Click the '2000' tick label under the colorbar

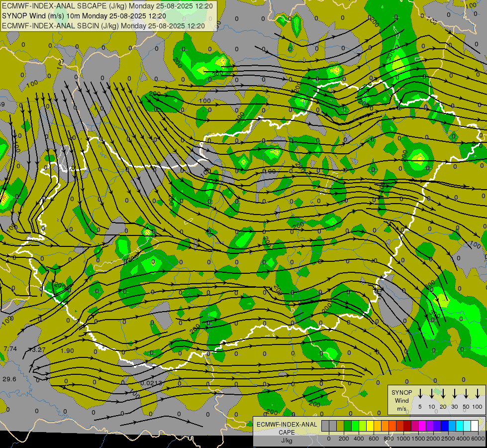(x=433, y=439)
